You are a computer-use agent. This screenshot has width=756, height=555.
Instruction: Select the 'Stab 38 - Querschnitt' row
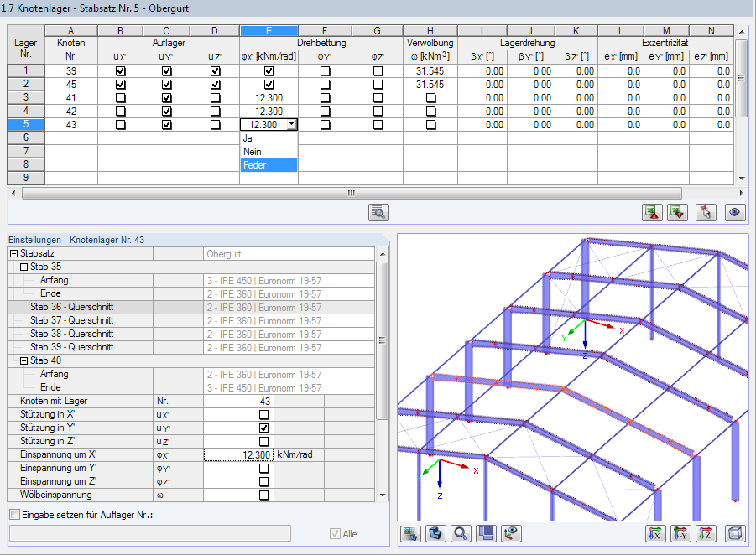click(x=191, y=335)
